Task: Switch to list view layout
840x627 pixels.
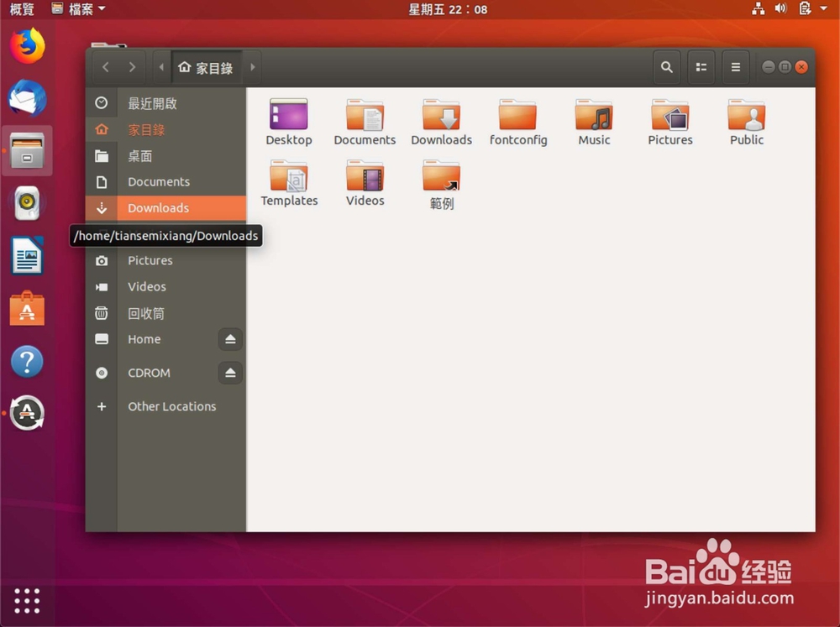Action: pyautogui.click(x=701, y=67)
